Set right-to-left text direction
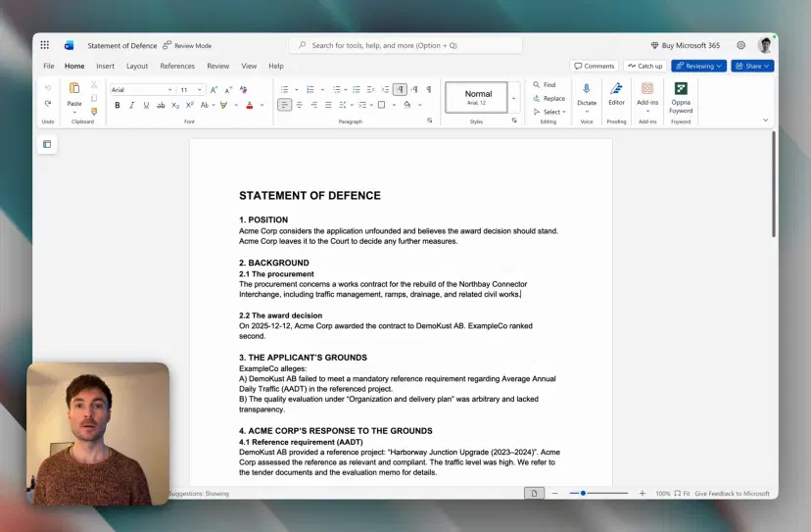Viewport: 811px width, 532px height. pos(414,89)
